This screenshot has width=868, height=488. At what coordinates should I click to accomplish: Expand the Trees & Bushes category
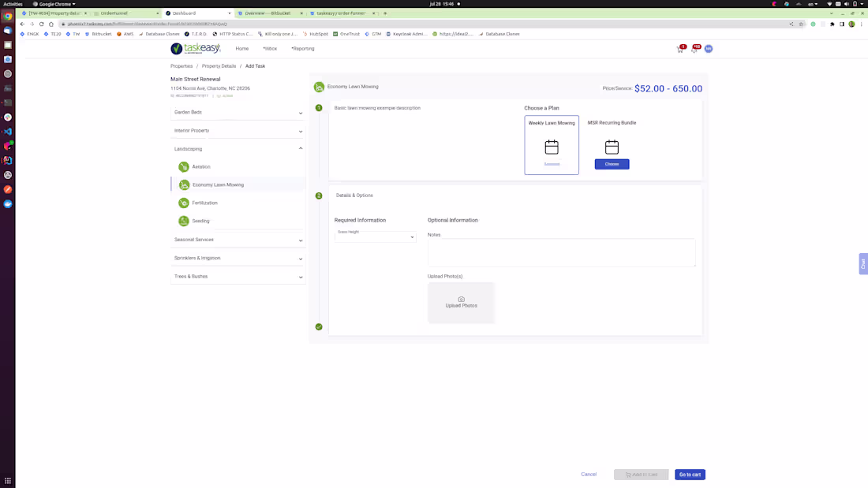pos(238,276)
